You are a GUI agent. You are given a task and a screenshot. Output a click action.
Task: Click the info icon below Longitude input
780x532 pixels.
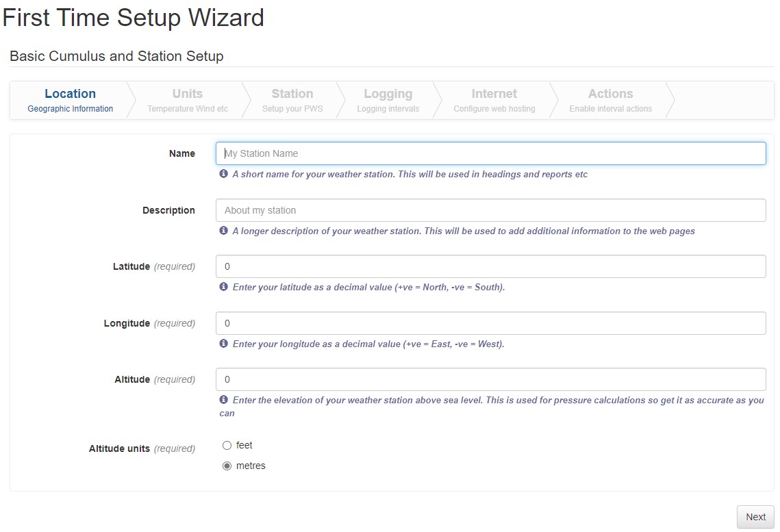tap(223, 344)
